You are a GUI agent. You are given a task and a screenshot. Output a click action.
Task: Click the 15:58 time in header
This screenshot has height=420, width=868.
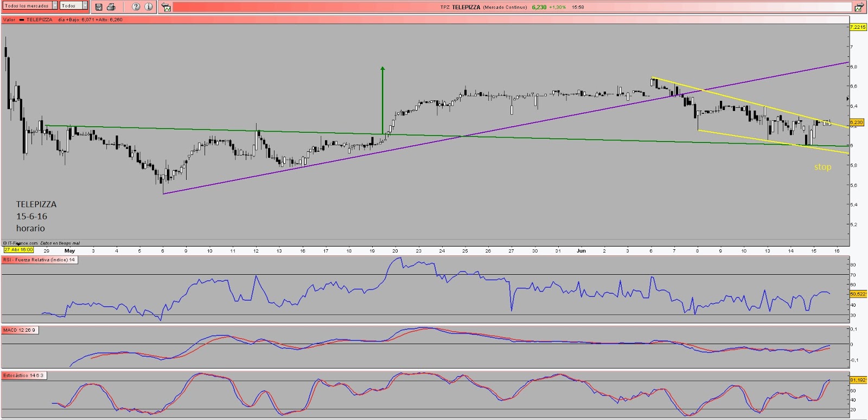pyautogui.click(x=578, y=8)
